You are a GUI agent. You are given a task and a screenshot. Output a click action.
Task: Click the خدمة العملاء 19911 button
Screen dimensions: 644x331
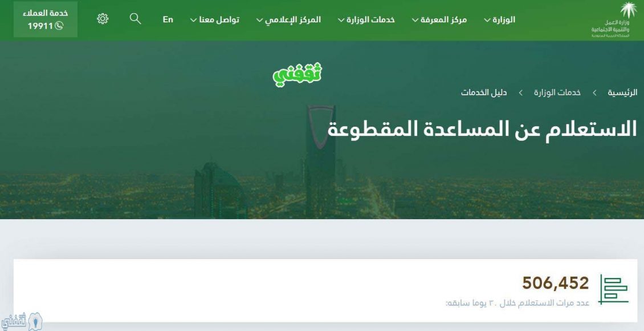pos(46,19)
